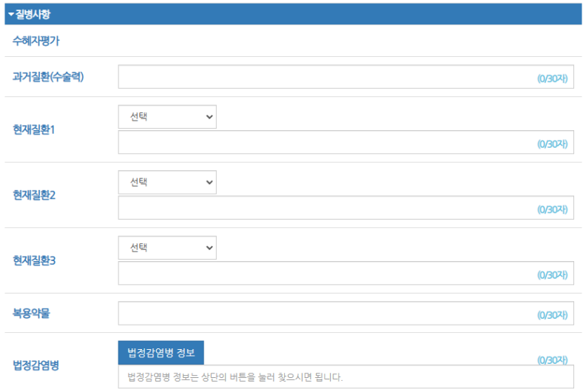Click the 현재질환1 label

point(34,129)
